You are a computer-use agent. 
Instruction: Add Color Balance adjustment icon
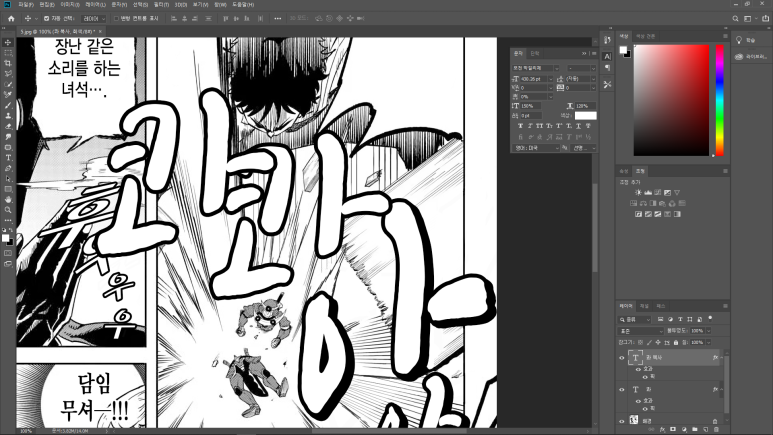pyautogui.click(x=643, y=203)
